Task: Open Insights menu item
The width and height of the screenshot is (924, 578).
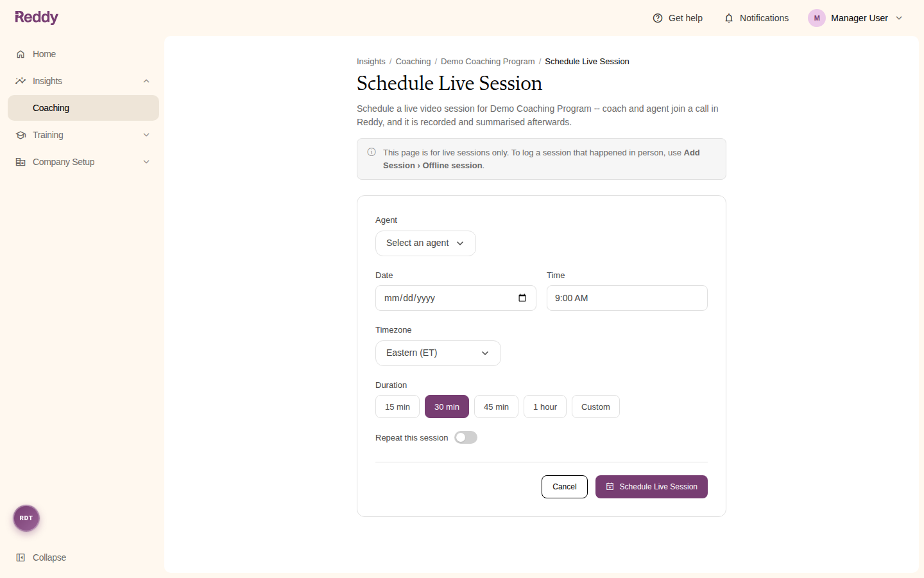Action: tap(83, 81)
